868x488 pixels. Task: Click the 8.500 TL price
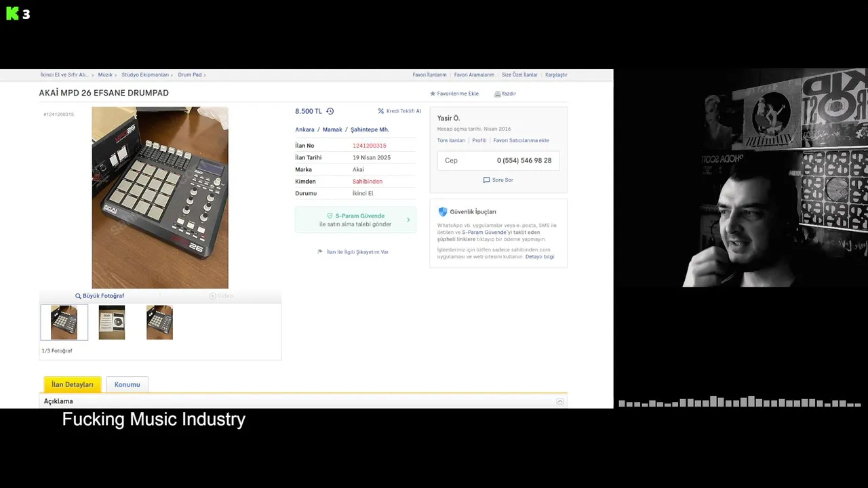309,111
